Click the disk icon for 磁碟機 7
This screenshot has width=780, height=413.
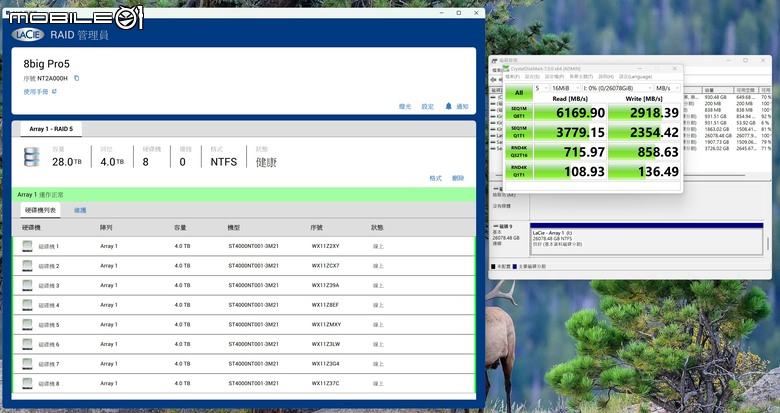pyautogui.click(x=27, y=364)
